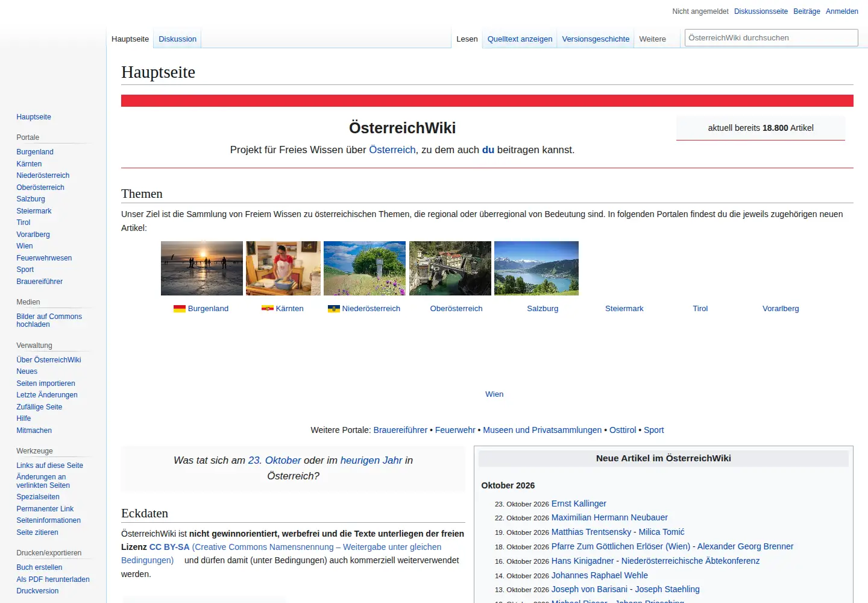
Task: Open Seiteninformationen in Werkzeuge
Action: coord(48,520)
